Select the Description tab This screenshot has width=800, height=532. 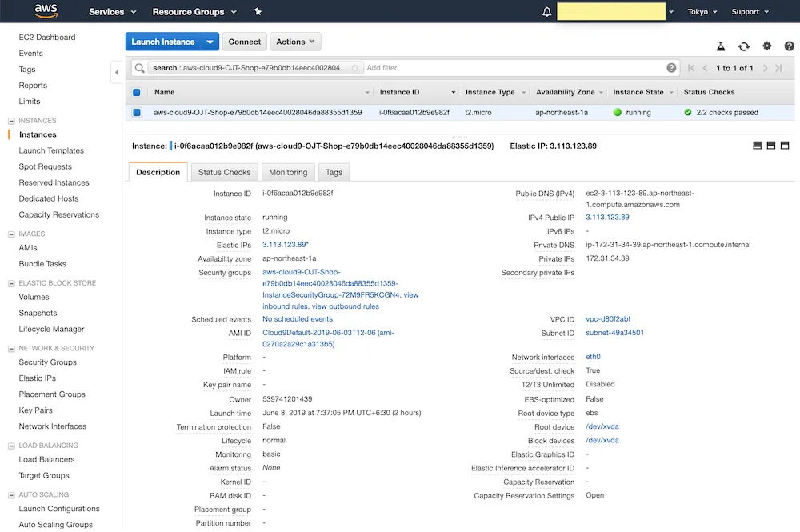click(158, 172)
